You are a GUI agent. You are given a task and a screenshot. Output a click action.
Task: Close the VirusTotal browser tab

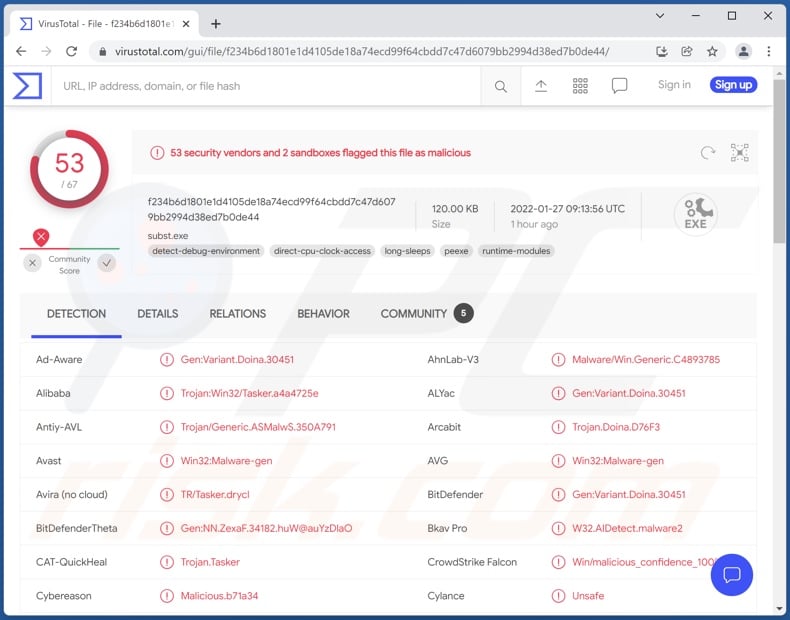click(x=186, y=24)
